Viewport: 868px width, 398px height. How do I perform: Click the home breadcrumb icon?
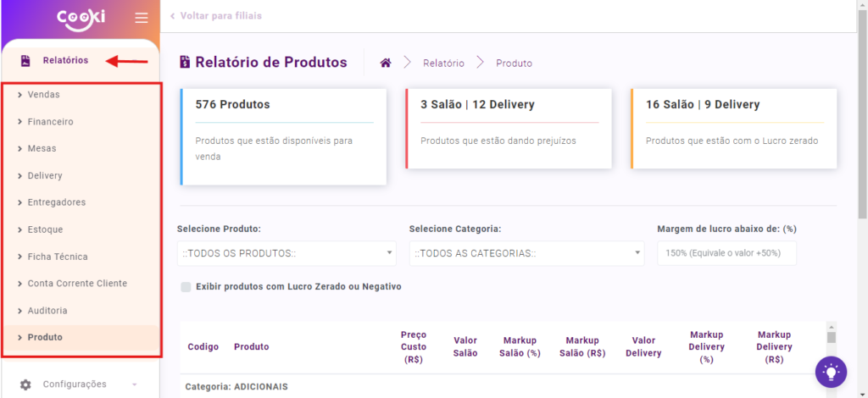point(386,63)
